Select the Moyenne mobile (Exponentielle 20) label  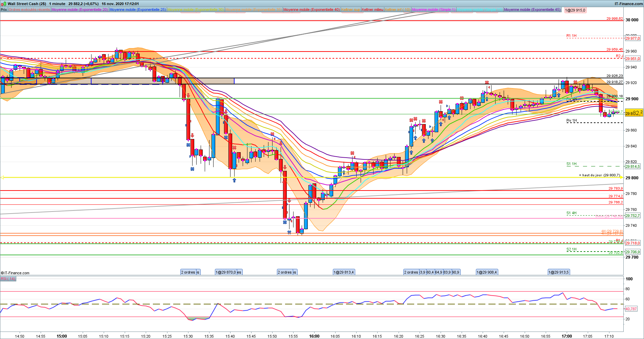[80, 9]
